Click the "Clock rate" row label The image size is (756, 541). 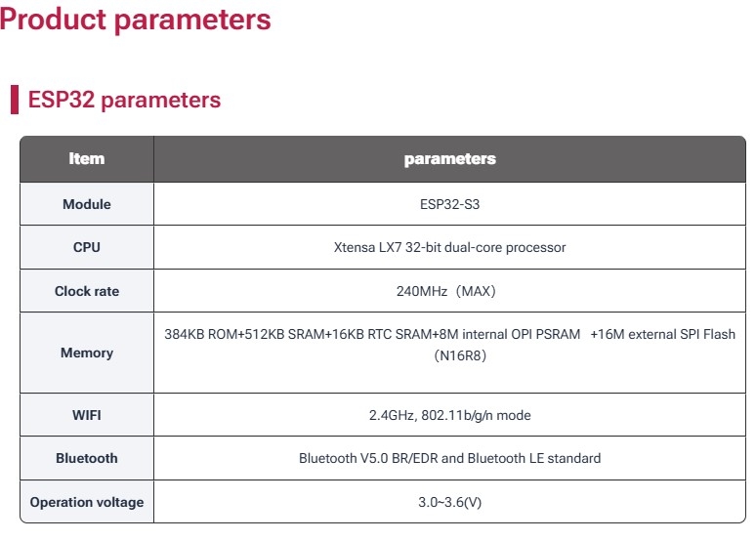click(x=87, y=291)
